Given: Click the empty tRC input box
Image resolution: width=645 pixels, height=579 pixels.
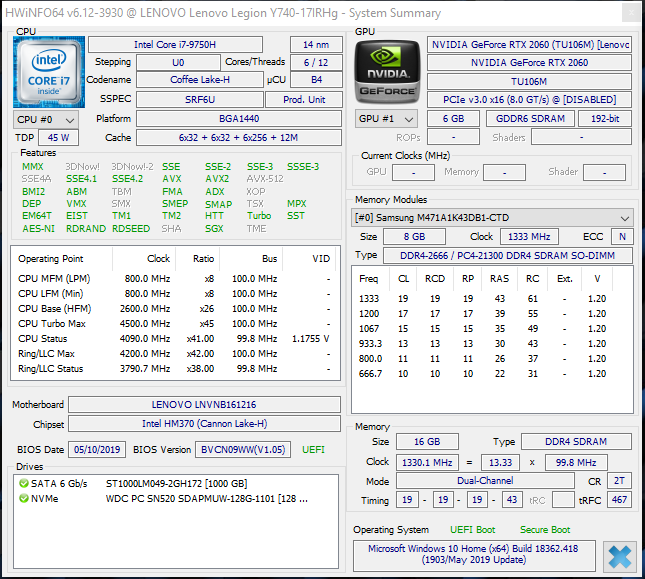Looking at the screenshot, I should tap(563, 500).
